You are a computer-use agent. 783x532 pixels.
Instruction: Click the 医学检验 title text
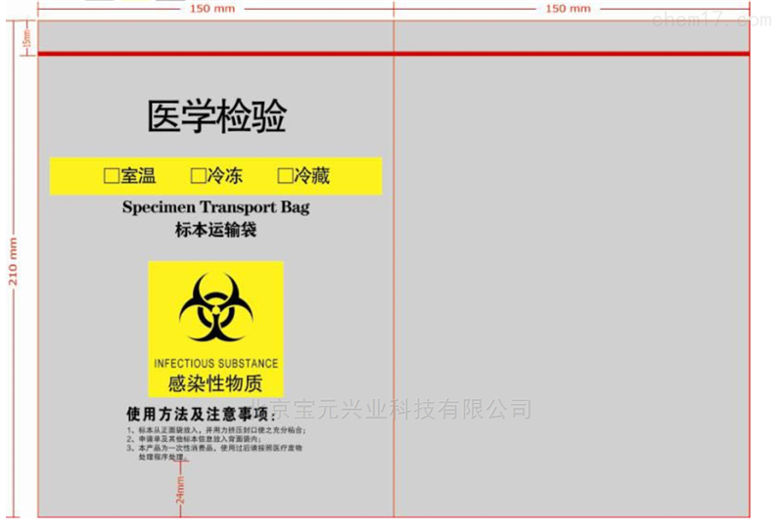pos(216,117)
